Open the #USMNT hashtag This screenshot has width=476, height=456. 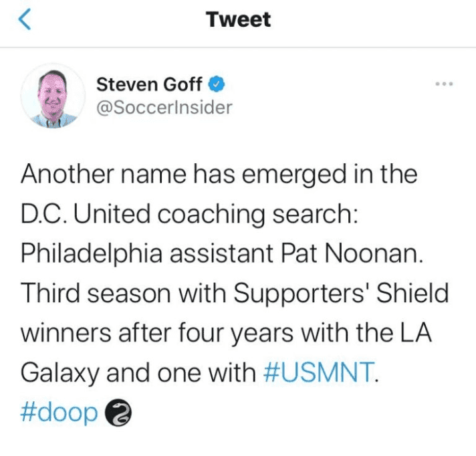[x=317, y=372]
